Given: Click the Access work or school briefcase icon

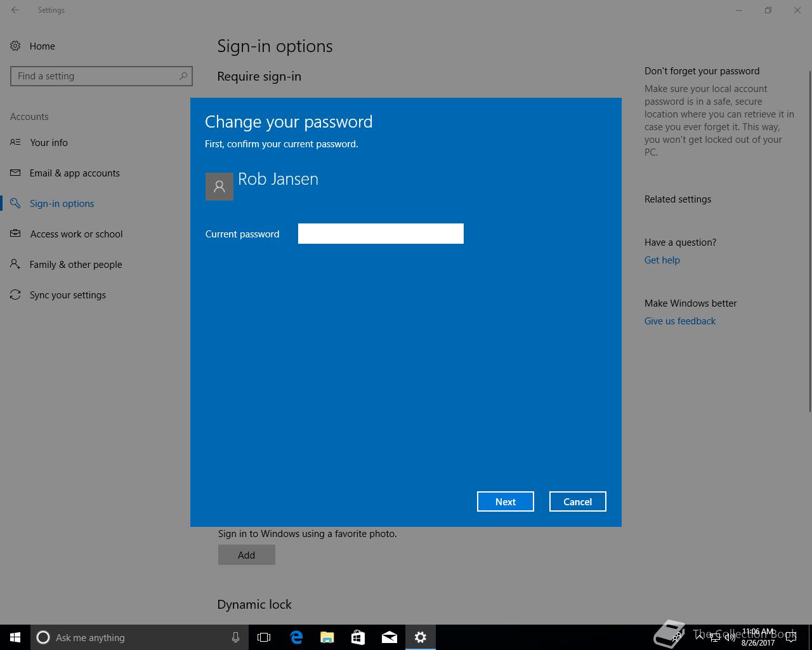Looking at the screenshot, I should click(x=15, y=234).
